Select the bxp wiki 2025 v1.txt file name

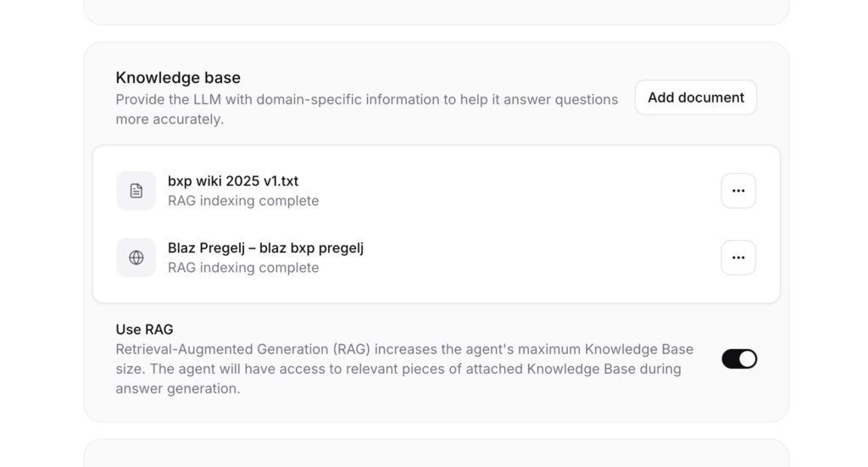click(x=233, y=181)
